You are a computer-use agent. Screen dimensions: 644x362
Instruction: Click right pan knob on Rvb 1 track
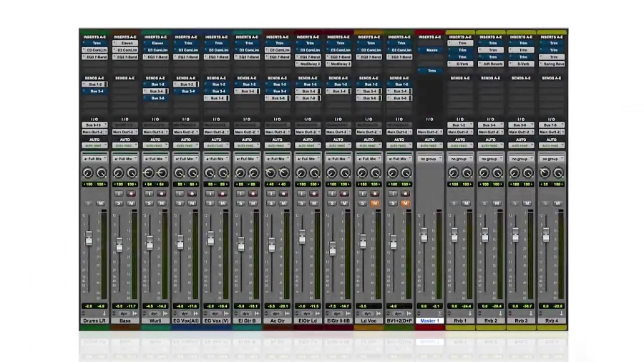click(x=467, y=173)
